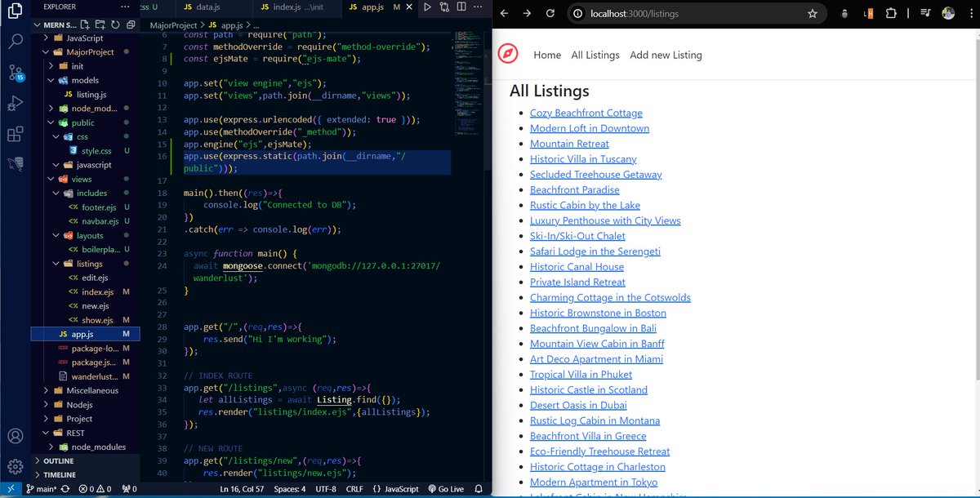Bookmark this page with the star icon
This screenshot has width=980, height=498.
pos(813,13)
